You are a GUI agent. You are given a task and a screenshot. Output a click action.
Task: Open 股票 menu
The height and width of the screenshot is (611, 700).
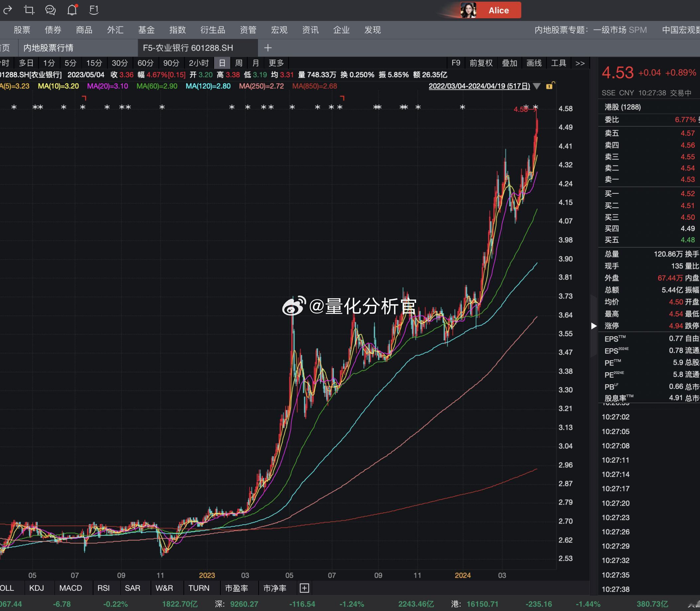click(22, 30)
